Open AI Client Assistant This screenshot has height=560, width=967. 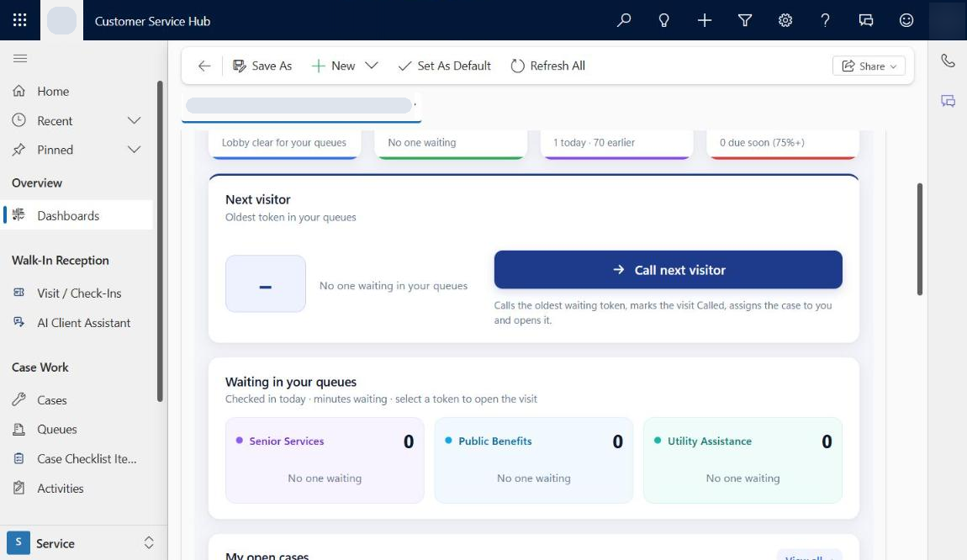77,323
